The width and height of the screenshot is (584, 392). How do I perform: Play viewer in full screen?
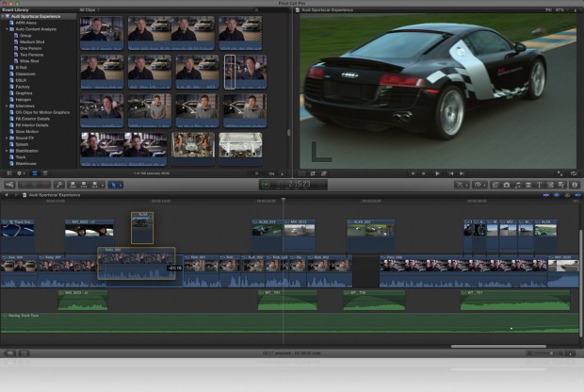[x=560, y=173]
